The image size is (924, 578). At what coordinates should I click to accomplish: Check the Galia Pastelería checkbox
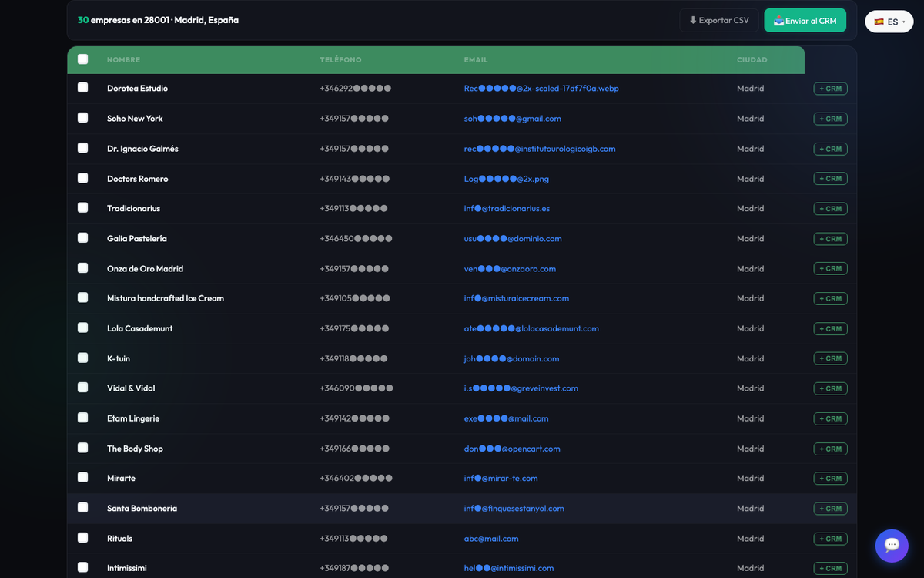(x=83, y=238)
